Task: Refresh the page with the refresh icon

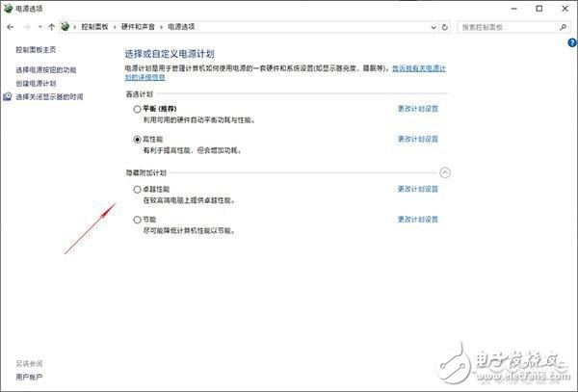Action: (445, 27)
